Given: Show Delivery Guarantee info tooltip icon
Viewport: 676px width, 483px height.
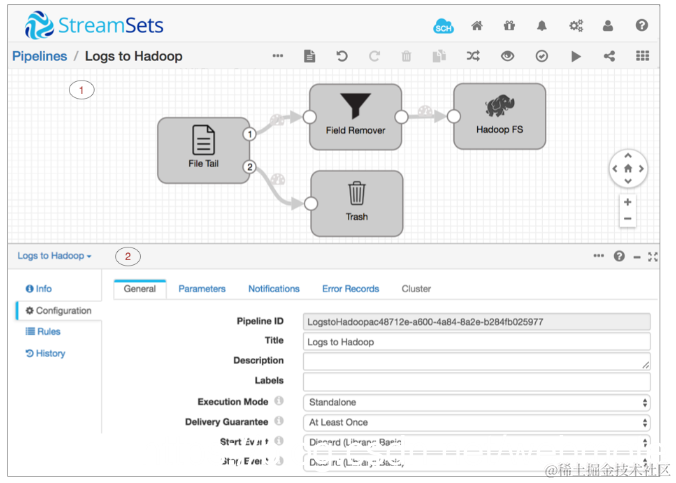Looking at the screenshot, I should [279, 420].
